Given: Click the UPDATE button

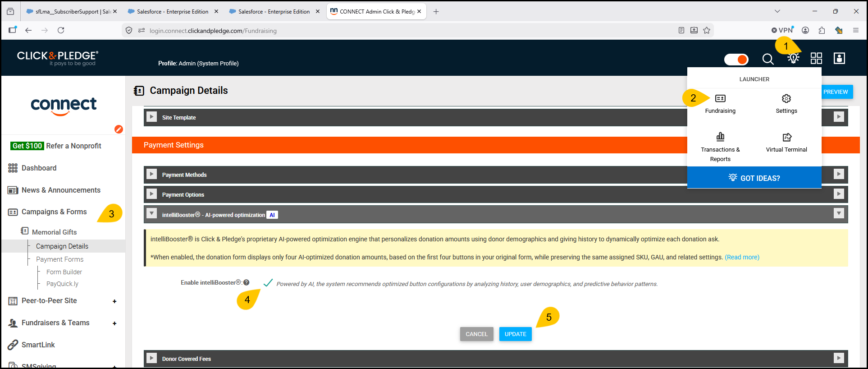Looking at the screenshot, I should click(516, 334).
